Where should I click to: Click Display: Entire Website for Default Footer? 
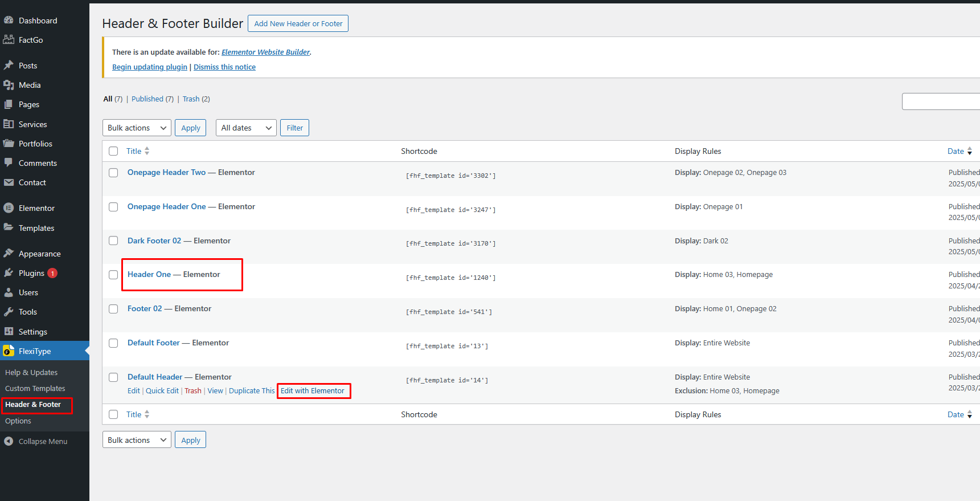coord(712,343)
